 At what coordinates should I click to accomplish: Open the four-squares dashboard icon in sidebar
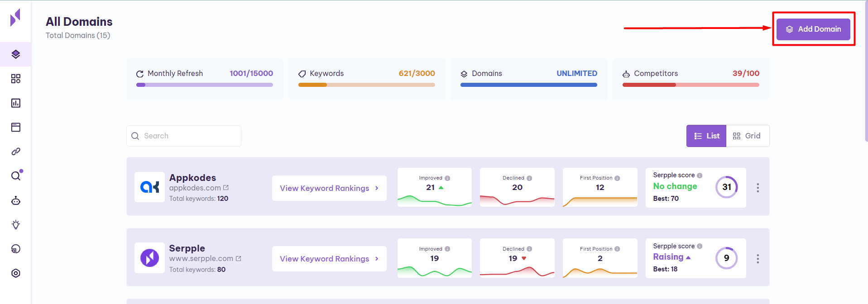coord(16,79)
